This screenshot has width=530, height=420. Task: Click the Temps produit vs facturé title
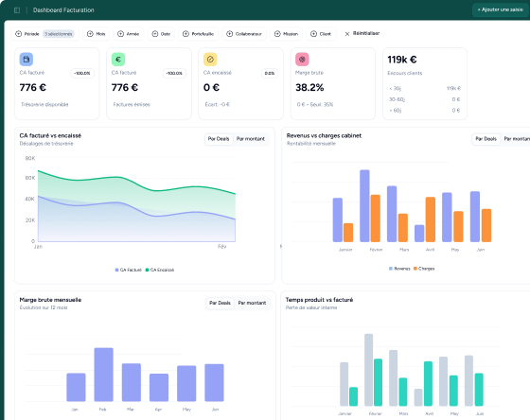click(x=319, y=300)
